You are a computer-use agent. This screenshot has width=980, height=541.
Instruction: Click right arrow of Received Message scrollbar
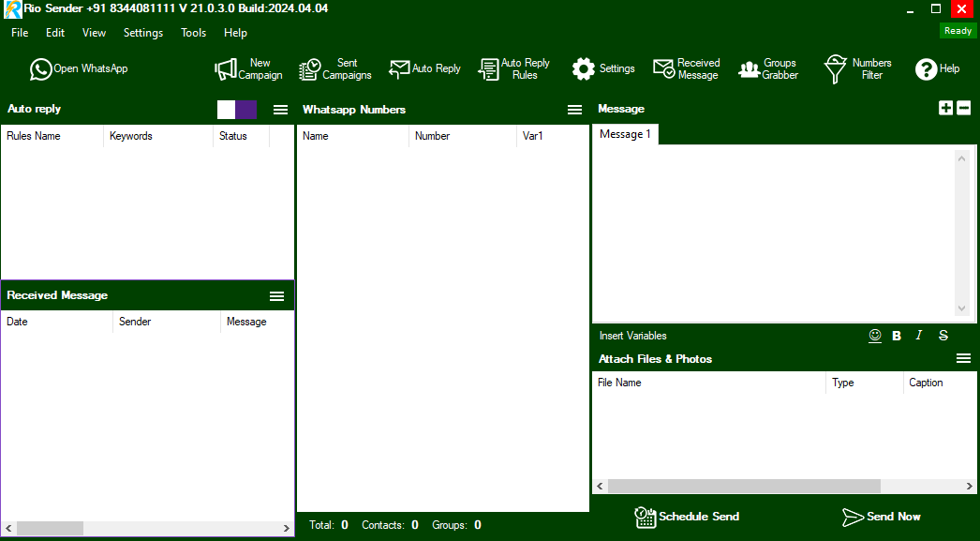pyautogui.click(x=287, y=529)
